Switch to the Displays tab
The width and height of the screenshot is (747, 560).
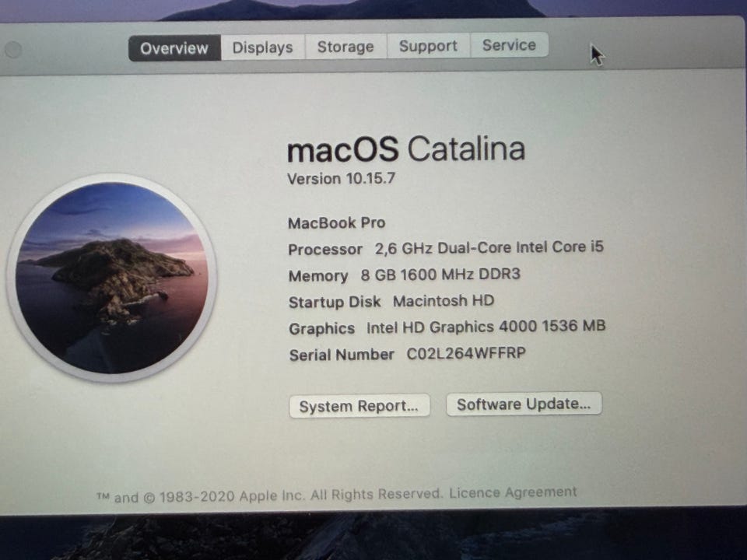262,47
